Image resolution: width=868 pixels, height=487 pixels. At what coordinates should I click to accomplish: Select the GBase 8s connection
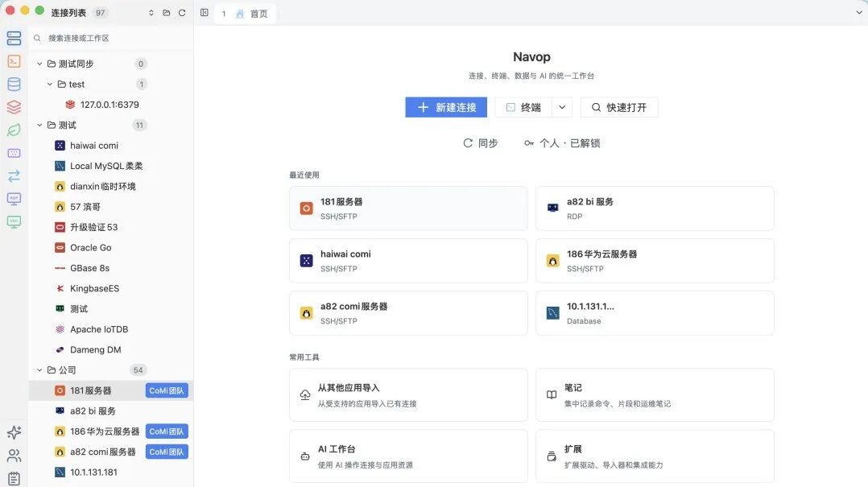point(111,268)
